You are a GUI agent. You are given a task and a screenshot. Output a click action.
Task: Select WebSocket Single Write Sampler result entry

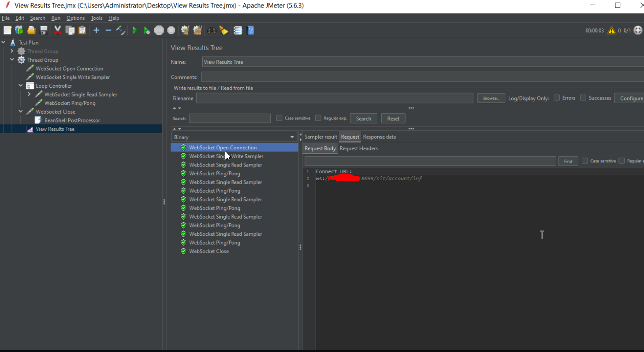(226, 156)
